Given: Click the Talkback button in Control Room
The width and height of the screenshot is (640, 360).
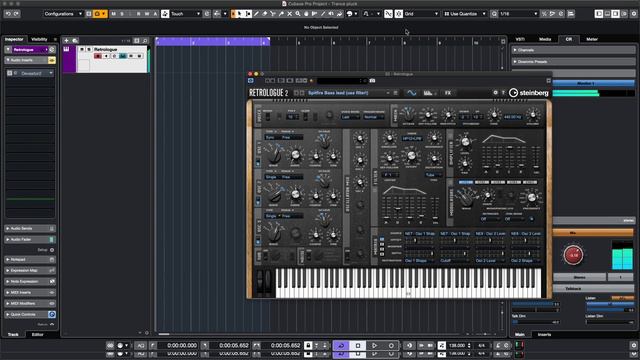Looking at the screenshot, I should [x=573, y=289].
